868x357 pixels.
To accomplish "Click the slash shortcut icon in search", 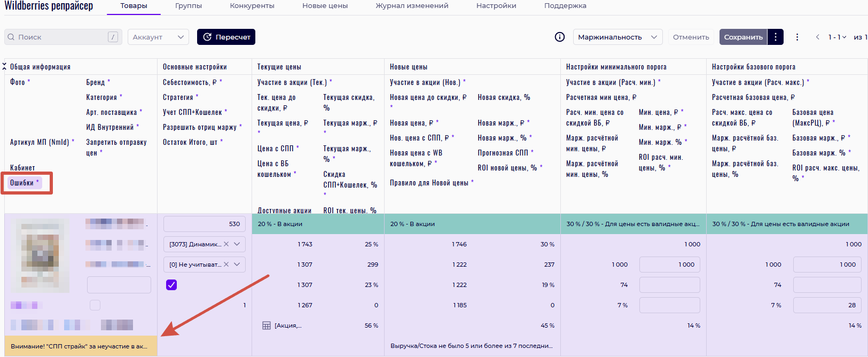I will [113, 37].
